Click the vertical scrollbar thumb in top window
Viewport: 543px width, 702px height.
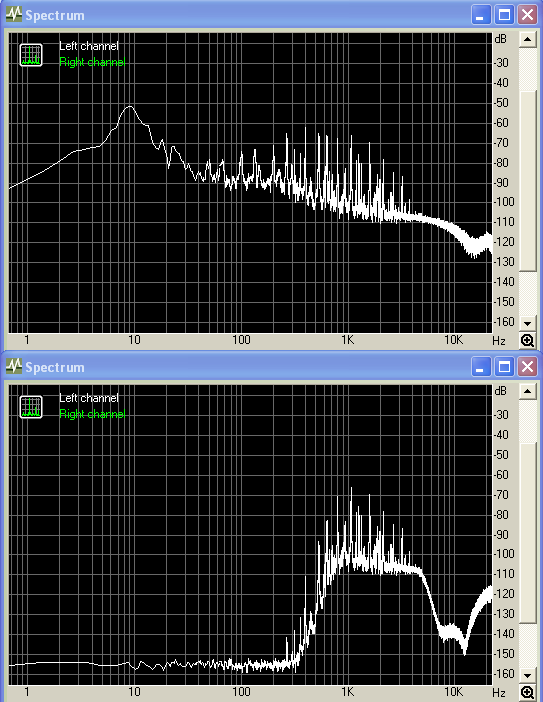[x=527, y=181]
